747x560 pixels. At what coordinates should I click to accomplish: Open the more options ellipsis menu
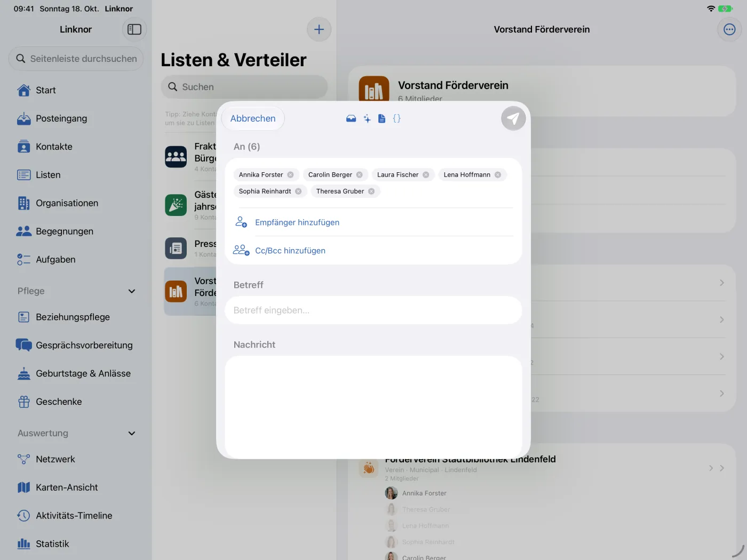[729, 29]
